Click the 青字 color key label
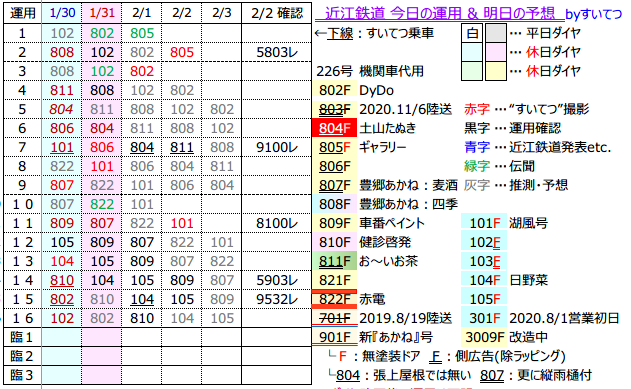 [477, 147]
